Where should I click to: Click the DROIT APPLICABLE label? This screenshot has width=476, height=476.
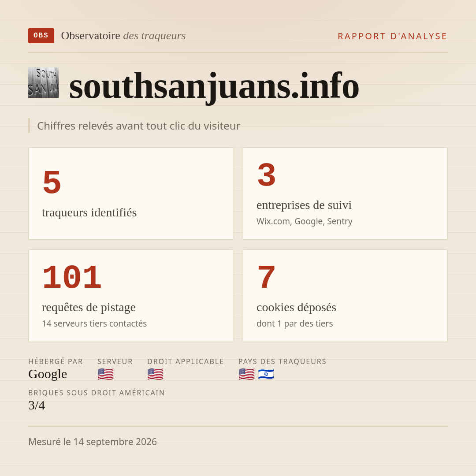click(186, 361)
